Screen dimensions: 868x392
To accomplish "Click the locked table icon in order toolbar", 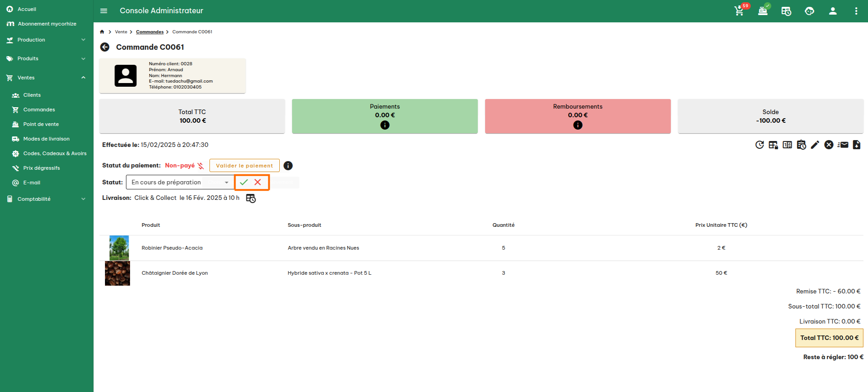I will tap(773, 145).
